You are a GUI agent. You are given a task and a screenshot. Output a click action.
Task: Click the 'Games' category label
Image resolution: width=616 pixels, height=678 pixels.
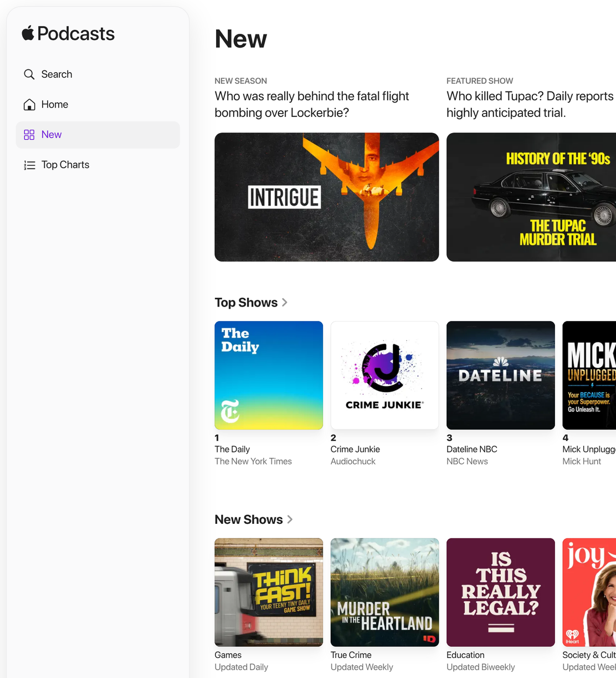(x=228, y=655)
